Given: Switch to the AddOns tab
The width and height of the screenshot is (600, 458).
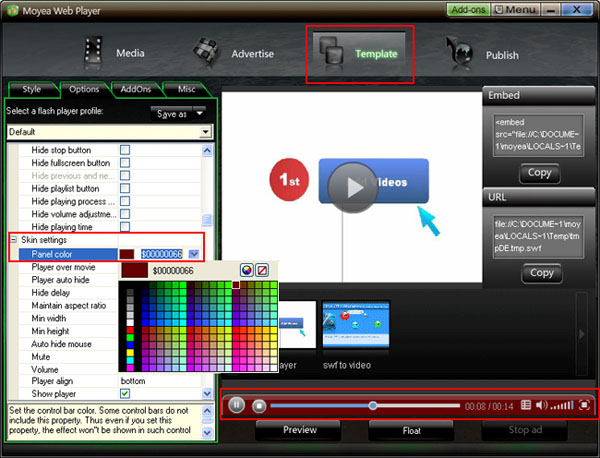Looking at the screenshot, I should [x=136, y=89].
